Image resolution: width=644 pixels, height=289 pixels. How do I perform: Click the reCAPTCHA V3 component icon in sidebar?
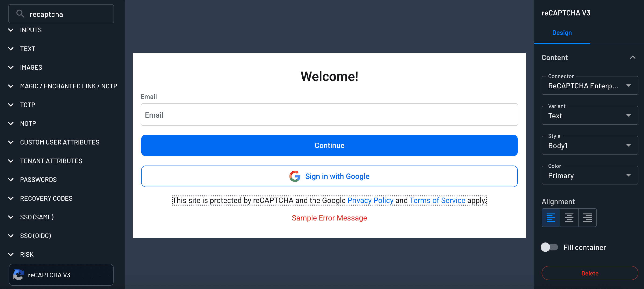[18, 275]
